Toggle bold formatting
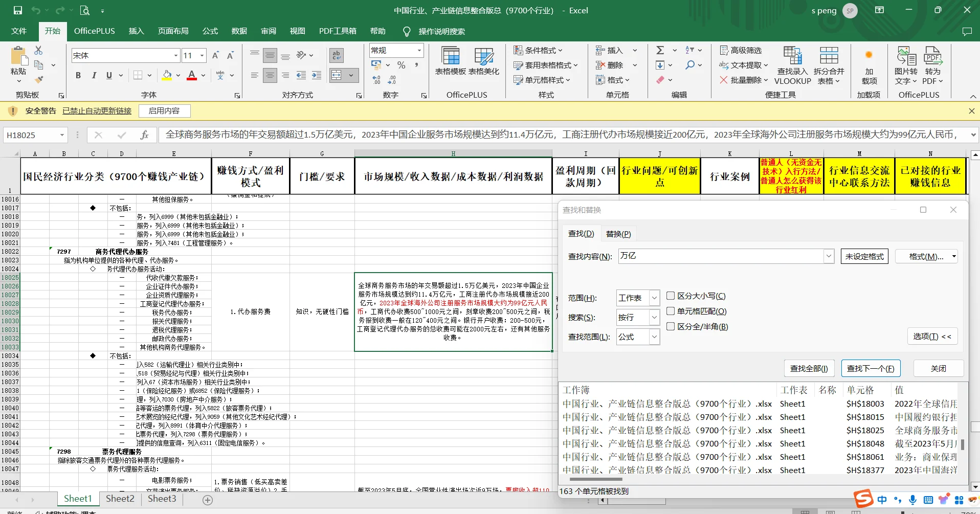The height and width of the screenshot is (514, 980). (78, 75)
